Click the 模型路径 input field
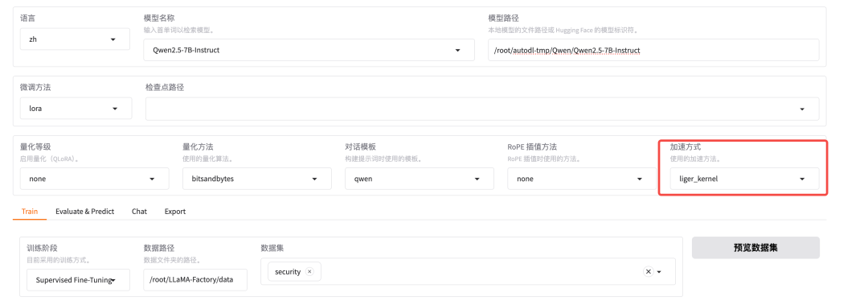 [653, 50]
